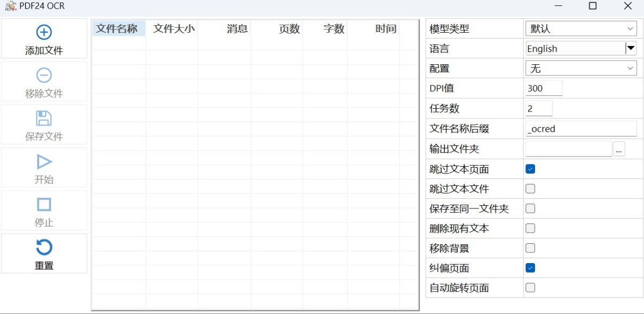The image size is (644, 314).
Task: Open the 配置 dropdown showing 无
Action: (x=581, y=69)
